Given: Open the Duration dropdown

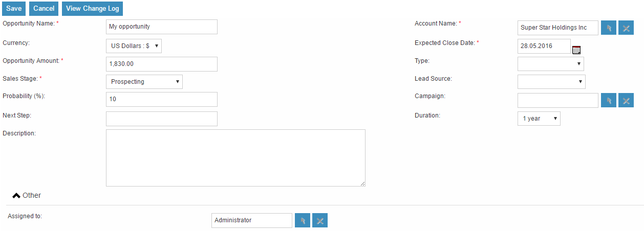Looking at the screenshot, I should 539,119.
